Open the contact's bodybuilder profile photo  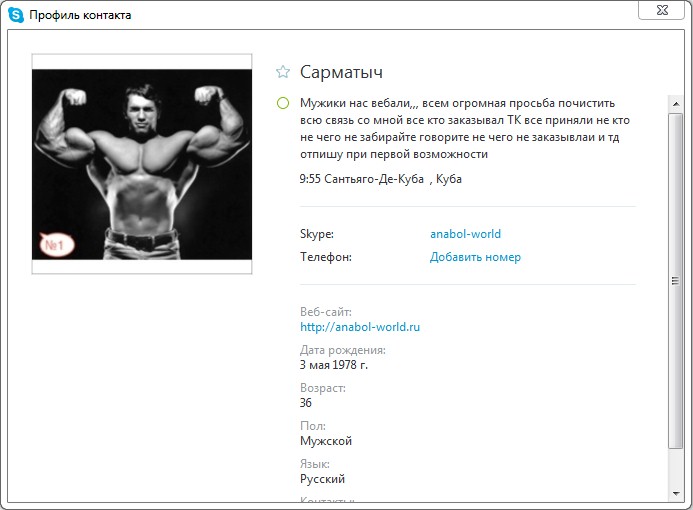point(142,164)
